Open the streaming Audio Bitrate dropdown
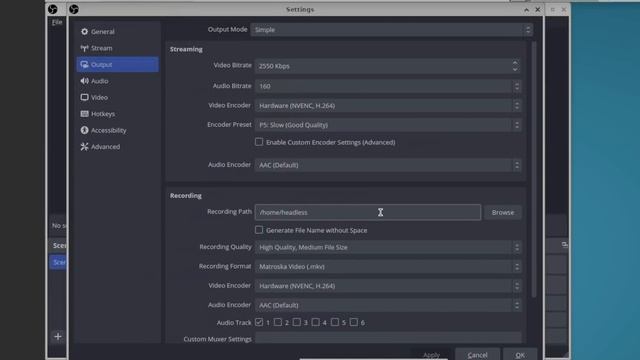 [388, 86]
